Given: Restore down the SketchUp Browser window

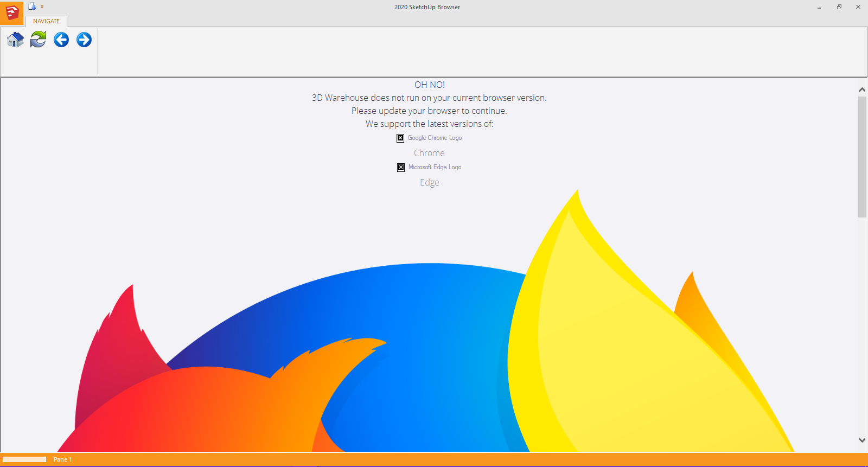Looking at the screenshot, I should 839,7.
